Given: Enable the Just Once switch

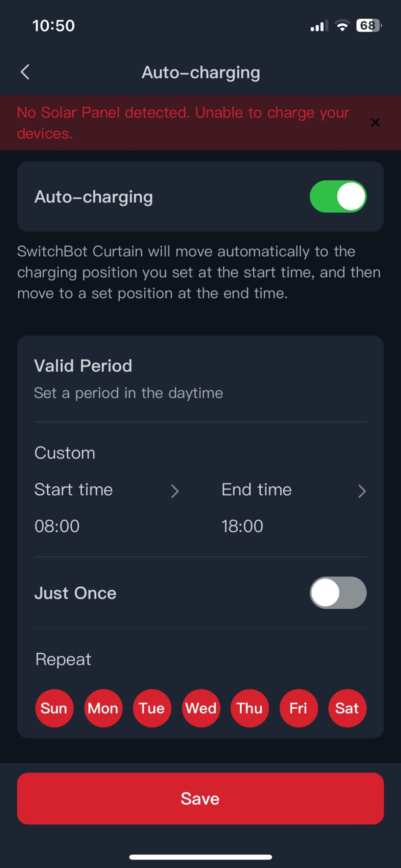Looking at the screenshot, I should pos(338,593).
